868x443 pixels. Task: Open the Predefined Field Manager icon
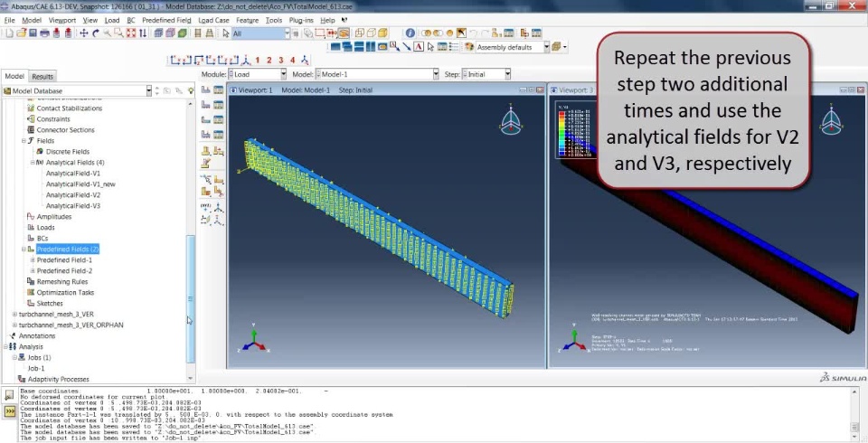click(x=219, y=119)
